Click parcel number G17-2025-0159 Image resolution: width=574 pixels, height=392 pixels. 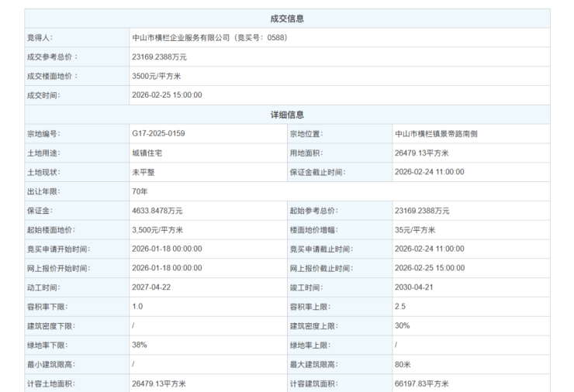pyautogui.click(x=158, y=134)
